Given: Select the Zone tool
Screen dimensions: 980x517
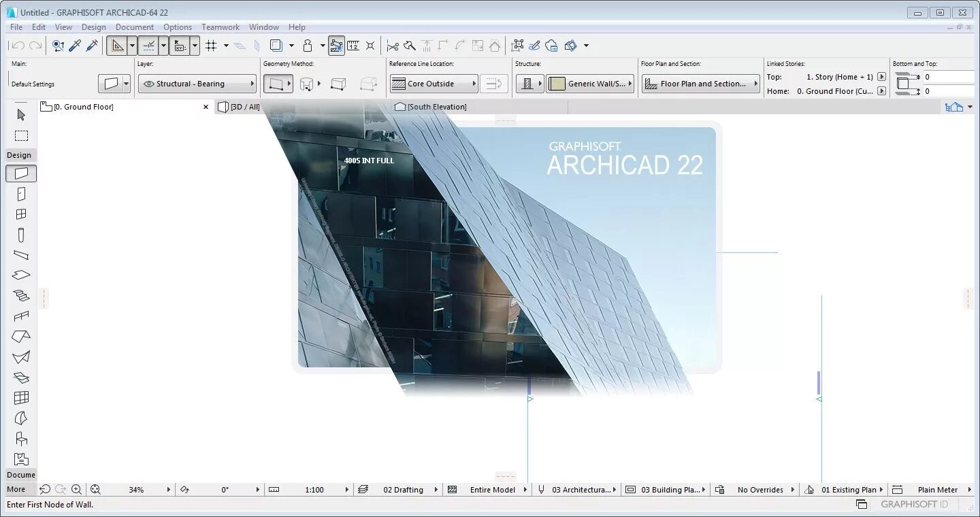Looking at the screenshot, I should tap(21, 459).
